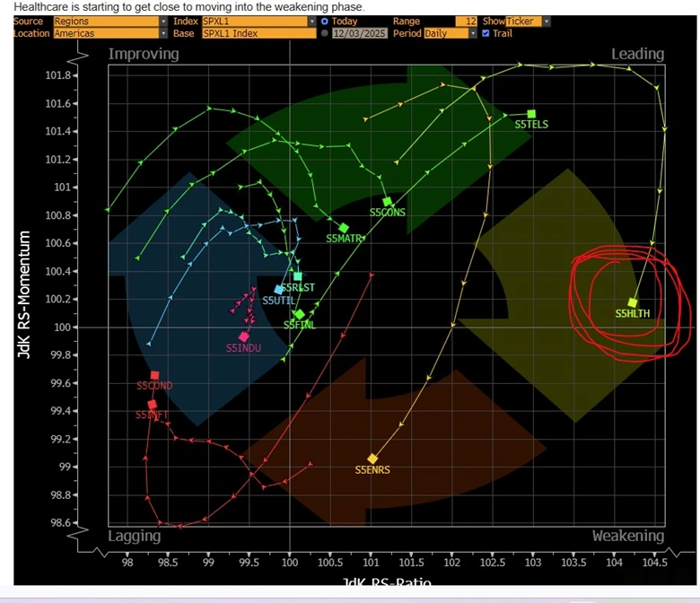Image resolution: width=700 pixels, height=603 pixels.
Task: Click the S5UTIL blue marker square
Action: (279, 289)
